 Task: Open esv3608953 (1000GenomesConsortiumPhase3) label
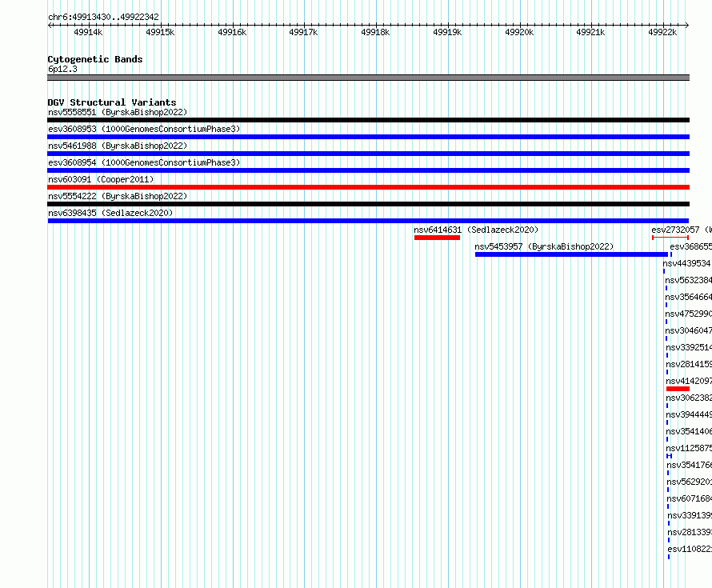point(144,129)
